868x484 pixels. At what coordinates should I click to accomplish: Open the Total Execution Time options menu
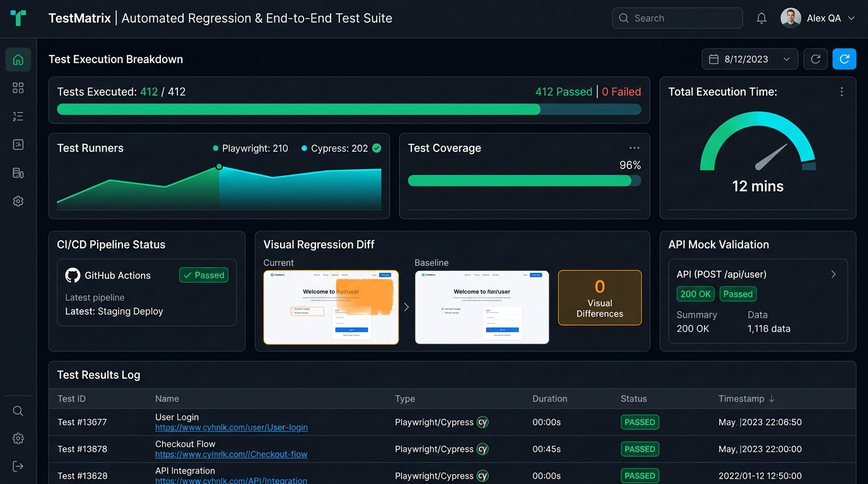842,92
